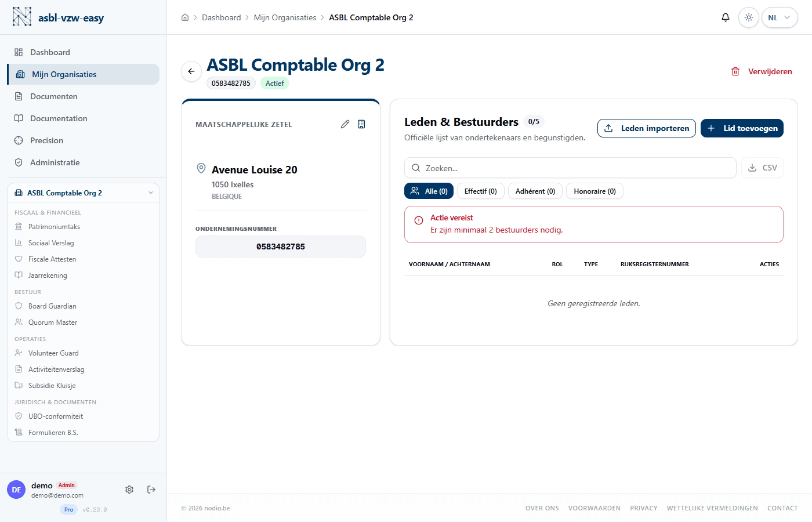The image size is (812, 522).
Task: Edit the maatschappelijke zetel pencil icon
Action: coord(345,124)
